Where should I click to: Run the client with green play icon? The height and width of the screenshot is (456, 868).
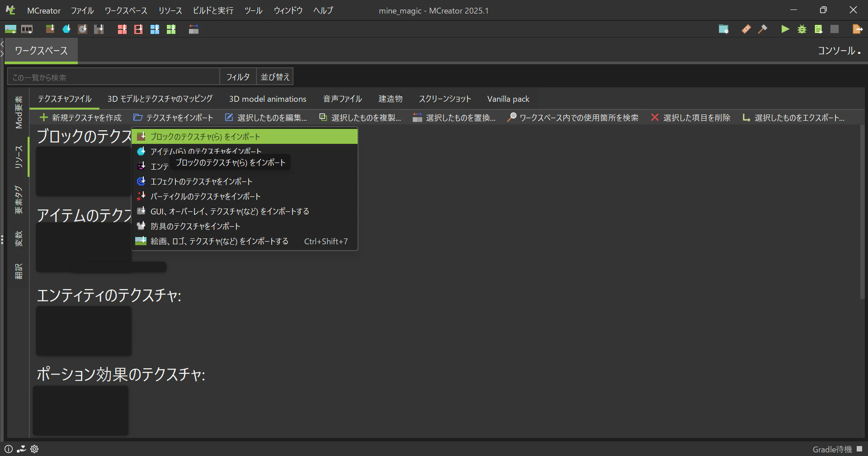tap(785, 29)
